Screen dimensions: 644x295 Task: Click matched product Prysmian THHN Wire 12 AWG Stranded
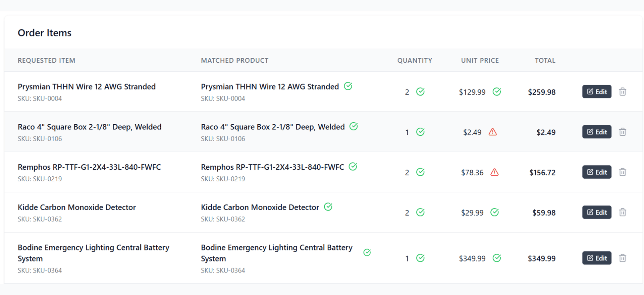pyautogui.click(x=270, y=86)
